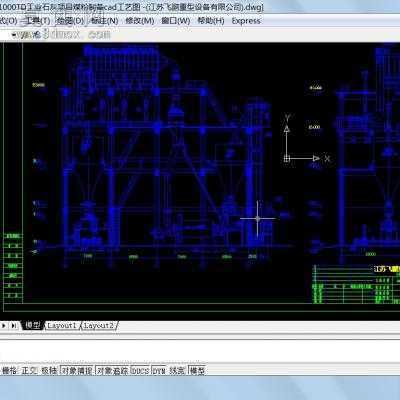Image resolution: width=400 pixels, height=400 pixels.
Task: Switch to the 模型 layout tab
Action: click(x=33, y=325)
